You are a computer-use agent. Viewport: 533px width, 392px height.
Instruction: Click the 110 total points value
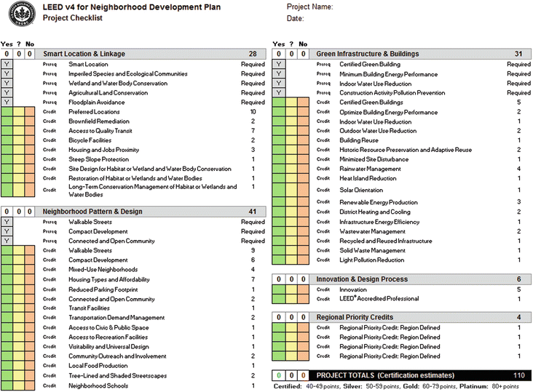[518, 375]
